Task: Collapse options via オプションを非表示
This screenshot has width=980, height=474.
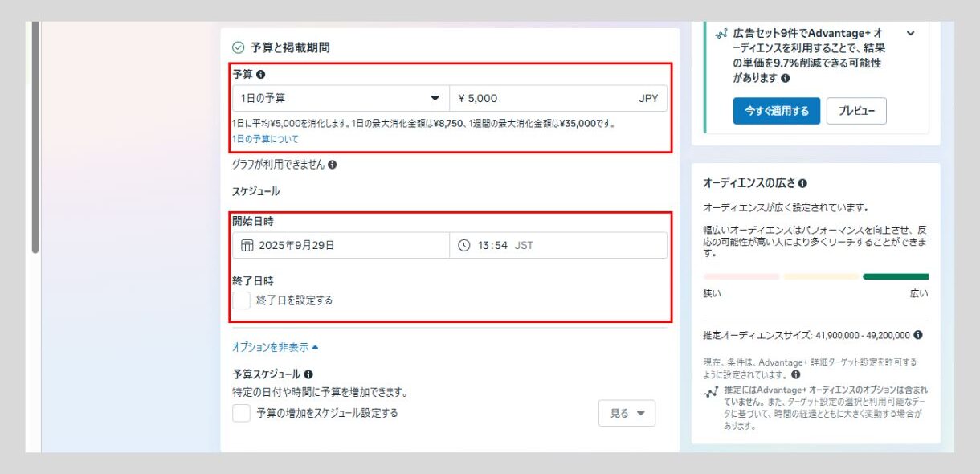Action: coord(275,347)
